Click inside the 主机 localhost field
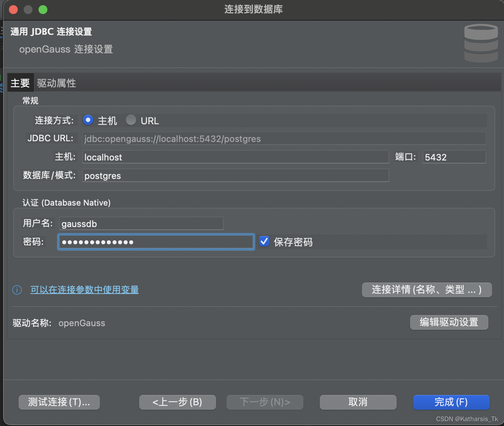Screen dimensions: 504x426 (235, 157)
